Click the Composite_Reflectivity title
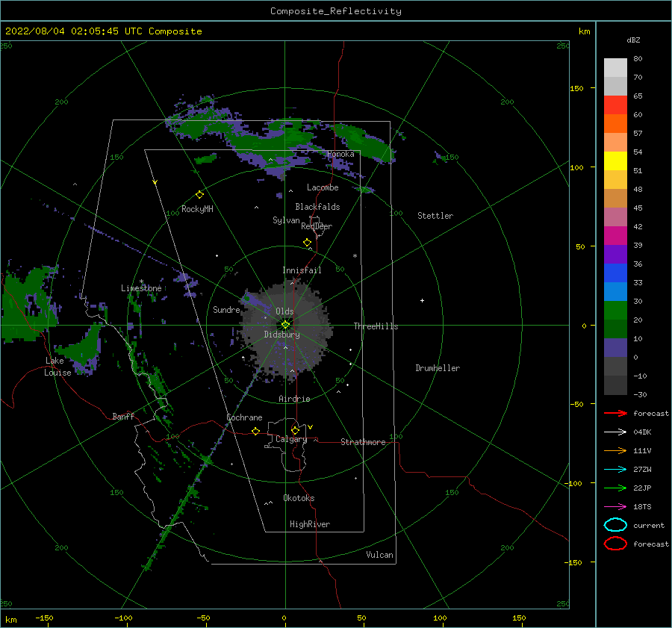 [336, 11]
